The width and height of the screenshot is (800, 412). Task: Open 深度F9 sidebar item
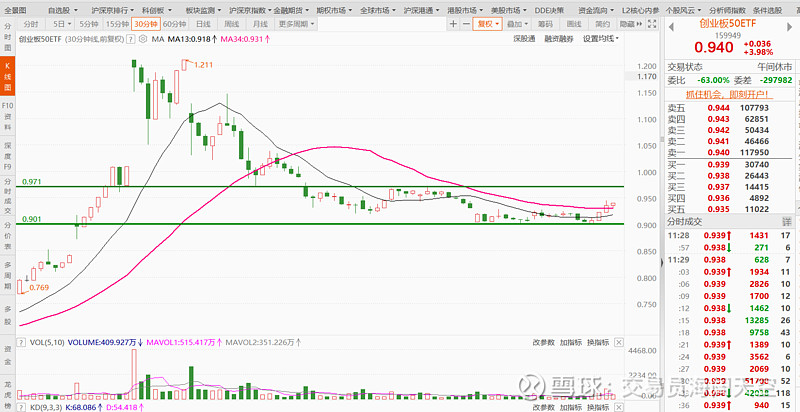click(x=8, y=155)
